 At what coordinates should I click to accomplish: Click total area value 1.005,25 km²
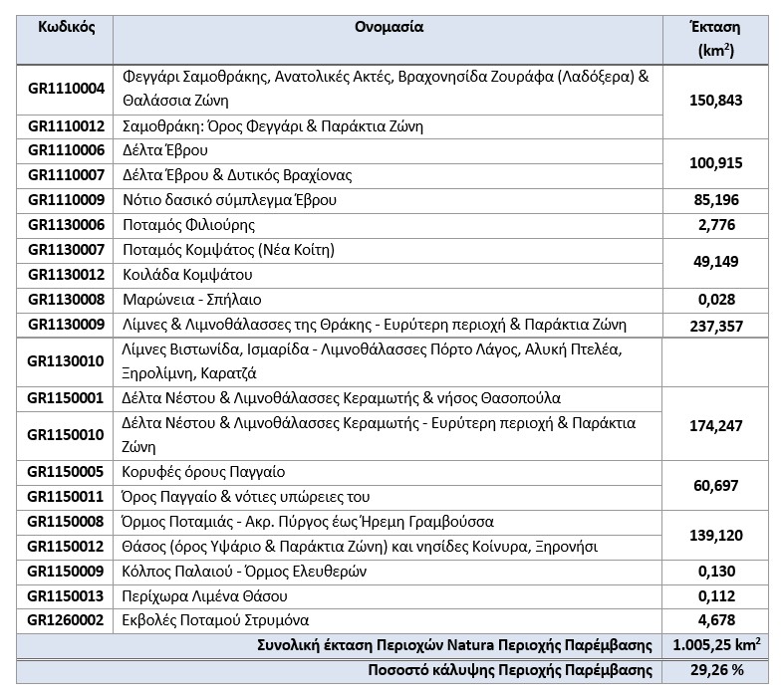716,645
